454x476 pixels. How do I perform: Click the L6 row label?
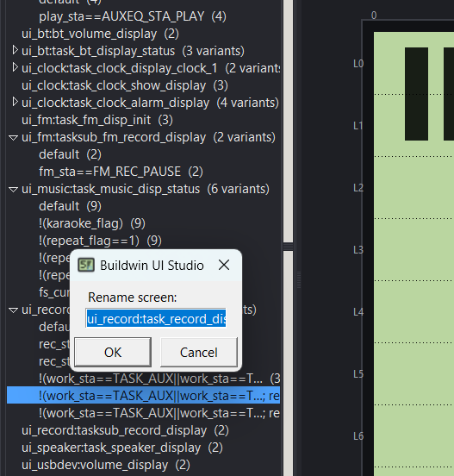358,436
